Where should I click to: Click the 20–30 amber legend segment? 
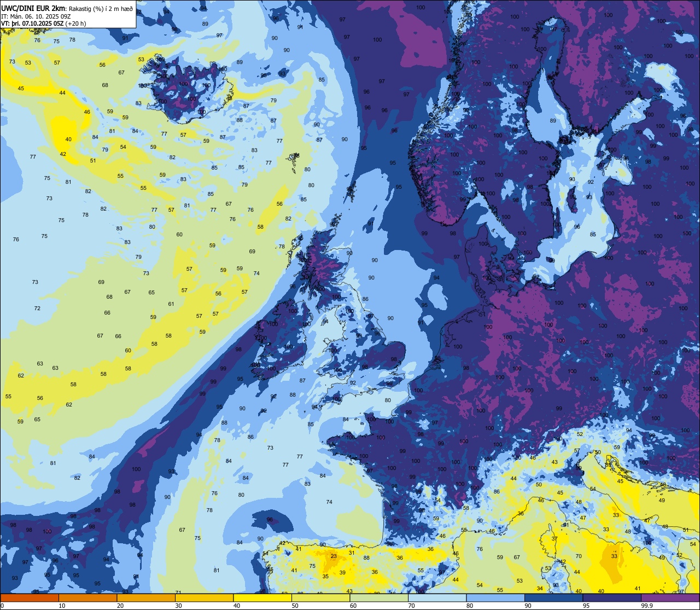(x=146, y=597)
